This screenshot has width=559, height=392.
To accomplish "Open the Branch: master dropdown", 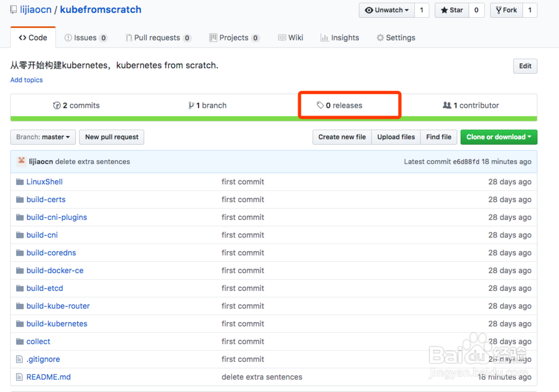I will coord(42,137).
